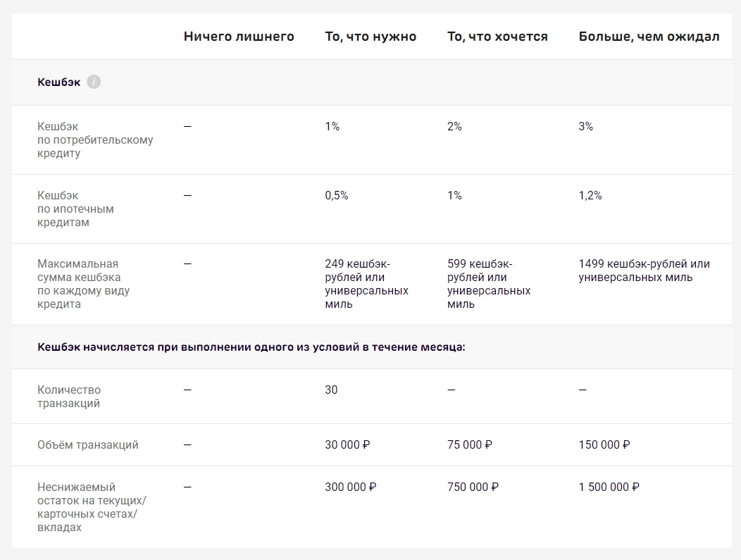Click the 3% consumer loan cashback value

[586, 127]
